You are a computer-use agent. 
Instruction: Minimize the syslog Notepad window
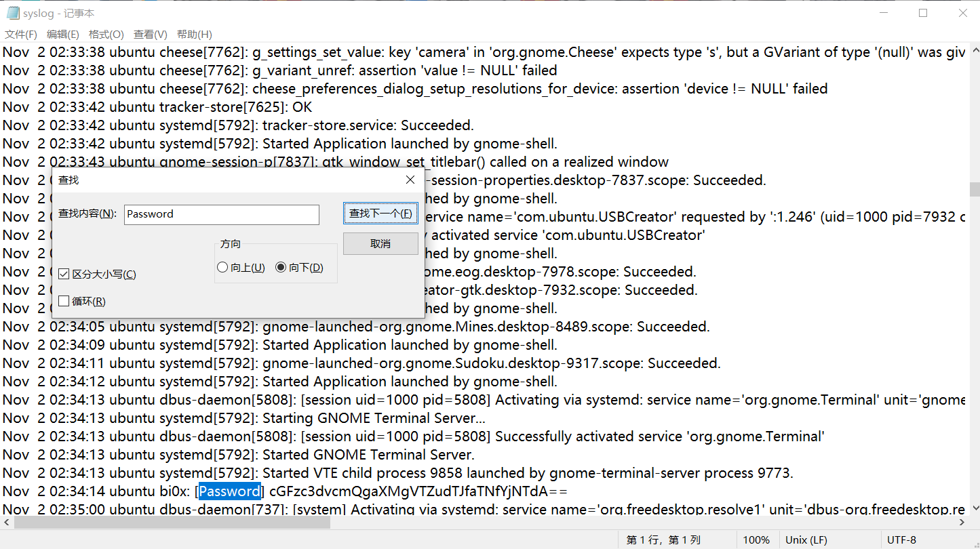(884, 13)
